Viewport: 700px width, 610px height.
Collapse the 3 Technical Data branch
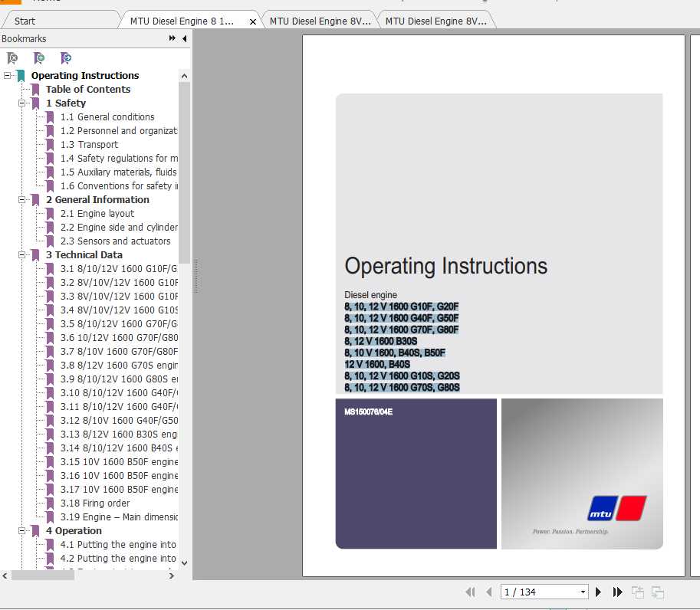[21, 254]
